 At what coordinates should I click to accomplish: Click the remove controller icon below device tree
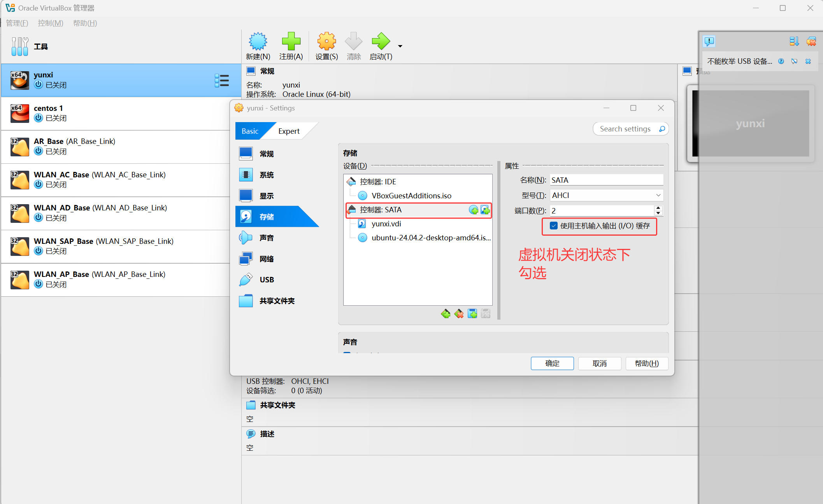(459, 313)
